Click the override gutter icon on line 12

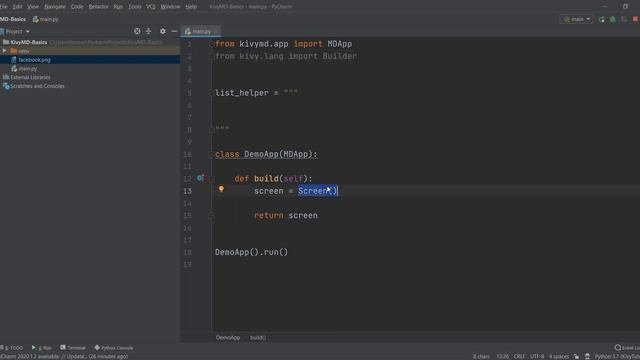[200, 178]
